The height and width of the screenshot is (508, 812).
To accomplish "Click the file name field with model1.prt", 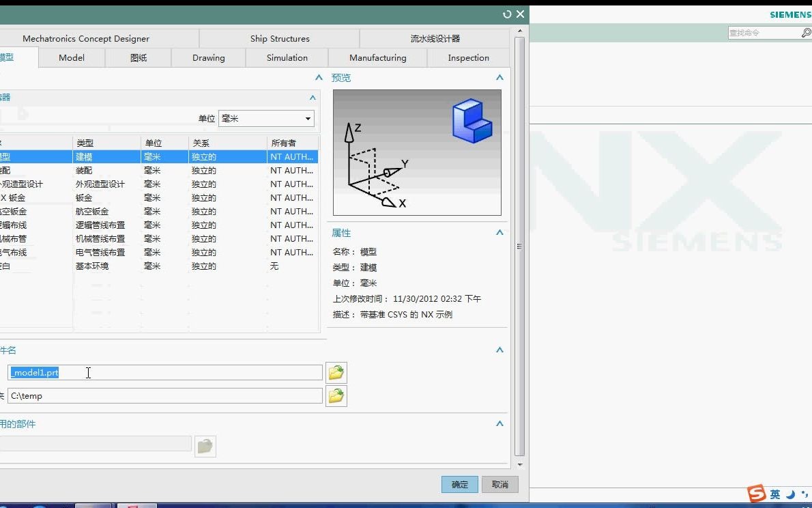I will click(164, 373).
